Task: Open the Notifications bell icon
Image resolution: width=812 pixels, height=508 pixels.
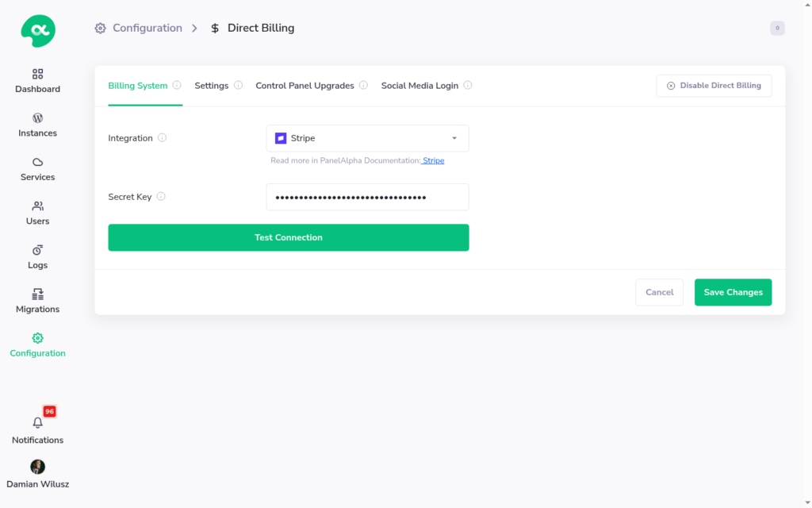Action: point(38,422)
